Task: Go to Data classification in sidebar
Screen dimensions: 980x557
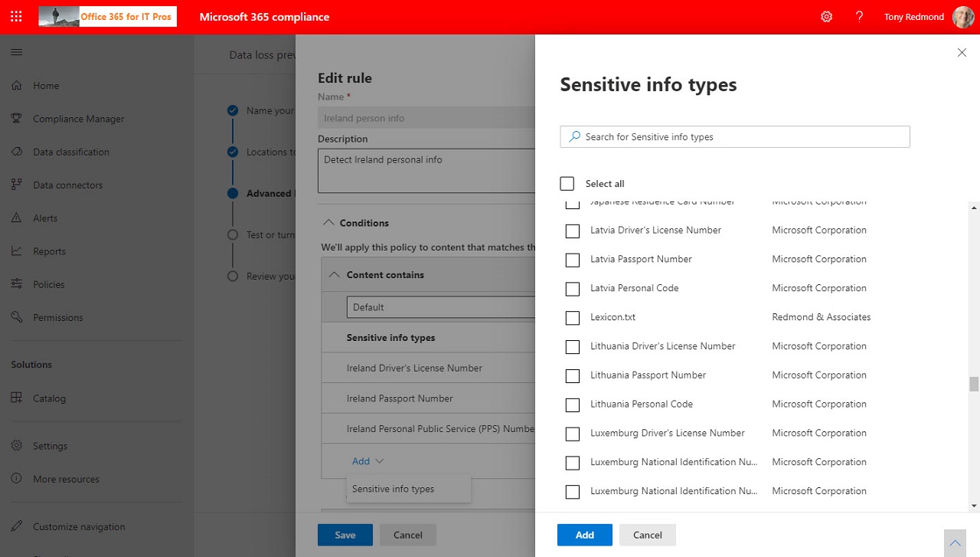Action: (71, 152)
